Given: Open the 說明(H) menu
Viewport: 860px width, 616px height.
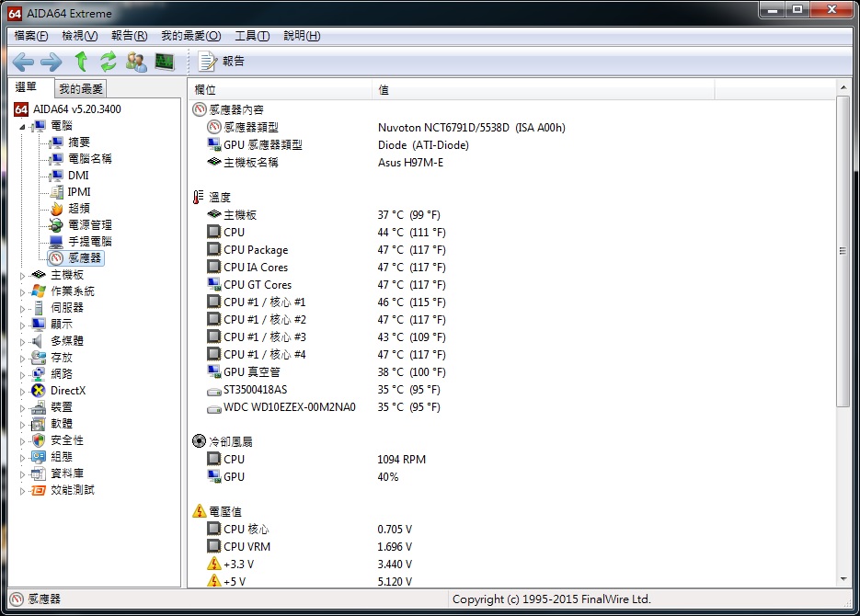Looking at the screenshot, I should coord(302,36).
